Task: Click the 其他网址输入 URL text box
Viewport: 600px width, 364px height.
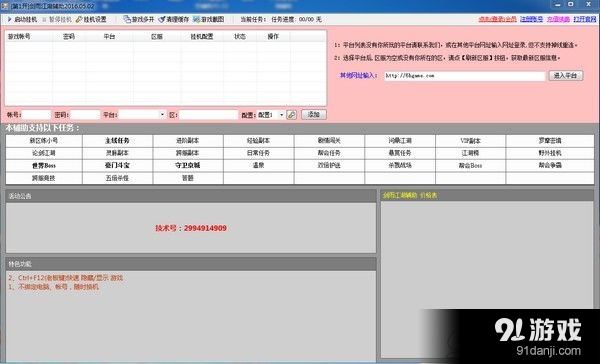Action: click(x=465, y=76)
